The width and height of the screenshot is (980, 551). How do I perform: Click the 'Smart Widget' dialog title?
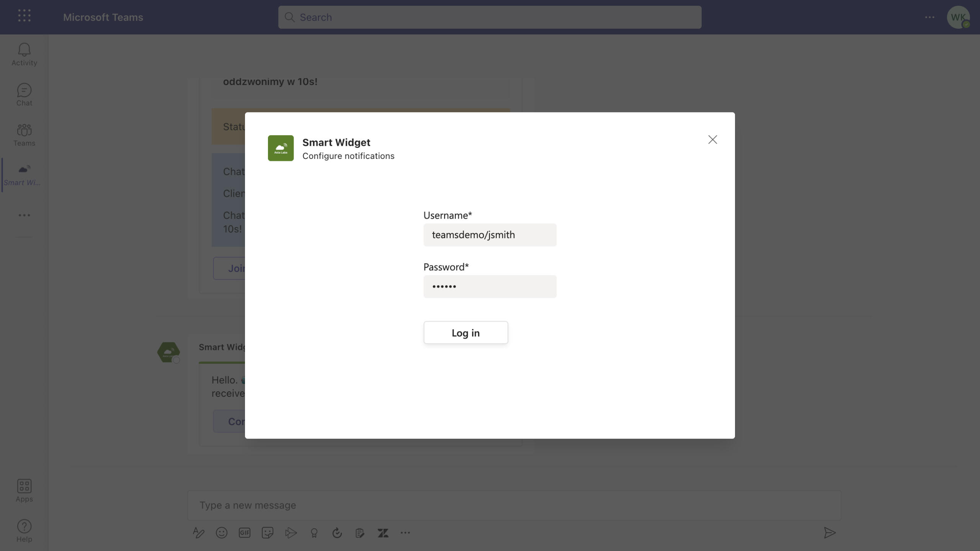point(336,142)
